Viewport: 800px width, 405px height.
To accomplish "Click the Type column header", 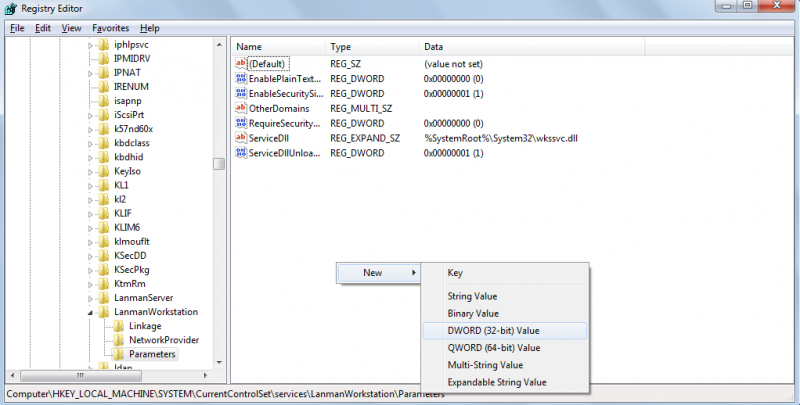I will (372, 47).
